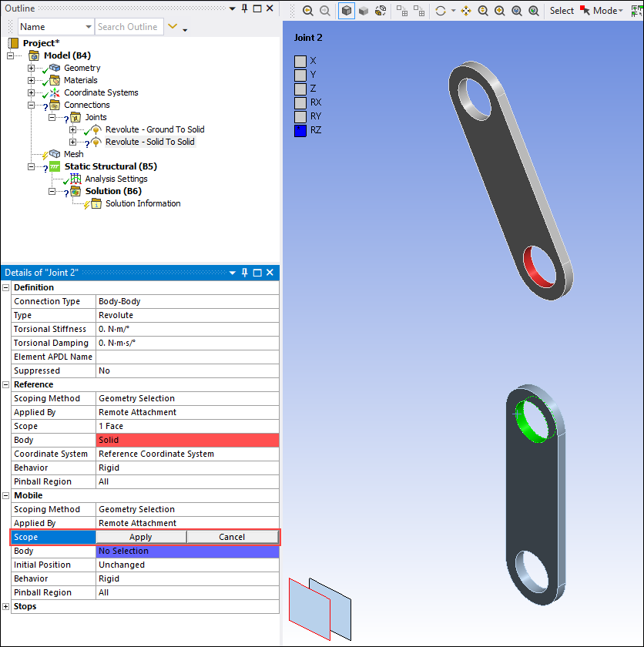Click the Z degree-of-freedom legend box

click(x=300, y=89)
